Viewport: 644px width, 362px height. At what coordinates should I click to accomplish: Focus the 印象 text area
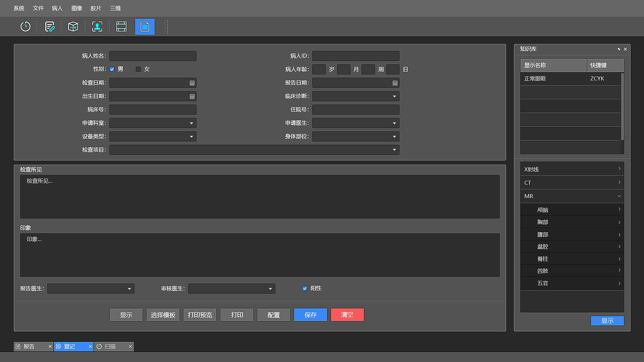pos(260,255)
